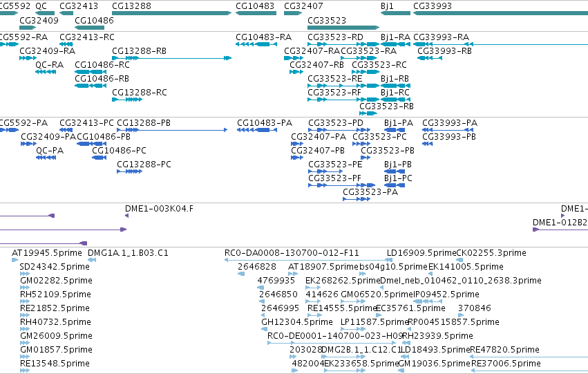This screenshot has width=588, height=374.
Task: Select transcript Bj1-RA
Action: tap(396, 44)
